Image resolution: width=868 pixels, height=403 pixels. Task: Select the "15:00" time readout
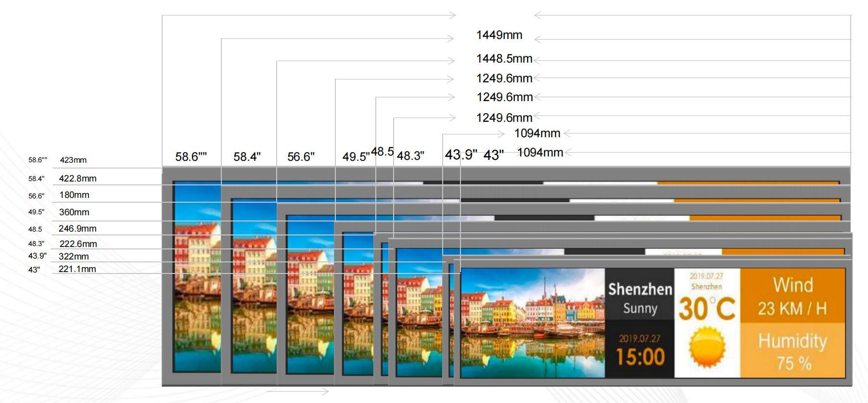[640, 357]
